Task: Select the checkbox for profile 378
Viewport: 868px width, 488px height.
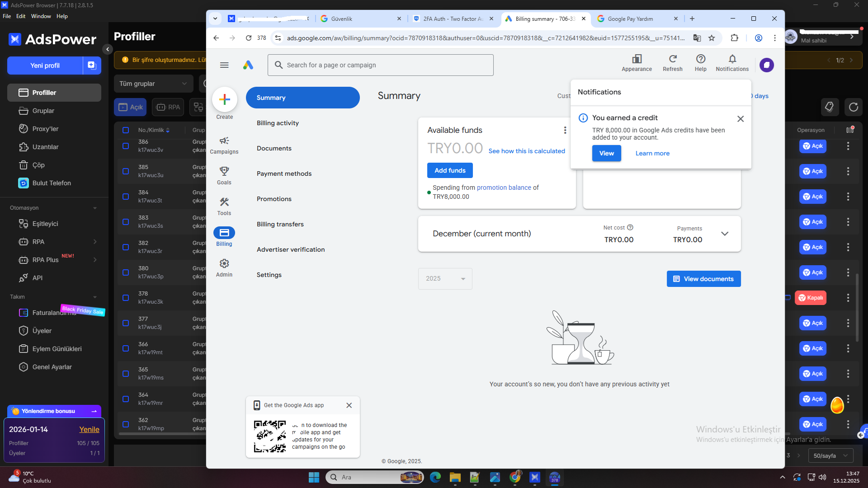Action: (x=126, y=298)
